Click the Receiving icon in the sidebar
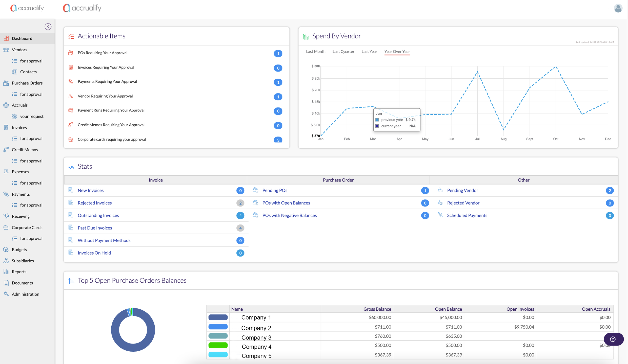Image resolution: width=628 pixels, height=364 pixels. (6, 216)
